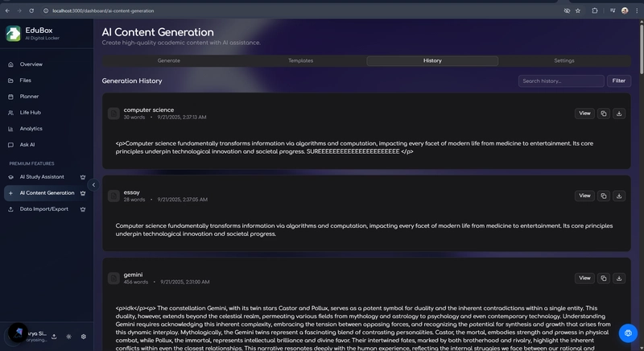Click the kite avatar in sidebar footer
This screenshot has width=644, height=351.
click(18, 332)
